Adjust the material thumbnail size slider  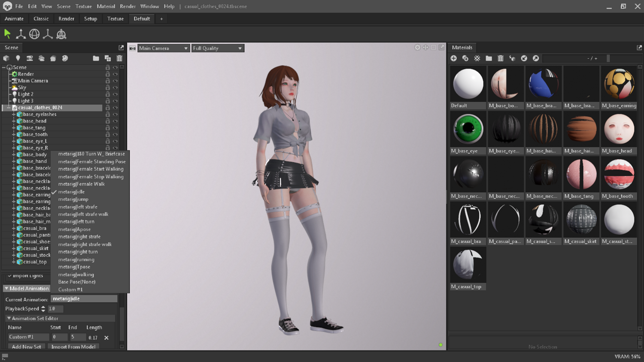608,58
